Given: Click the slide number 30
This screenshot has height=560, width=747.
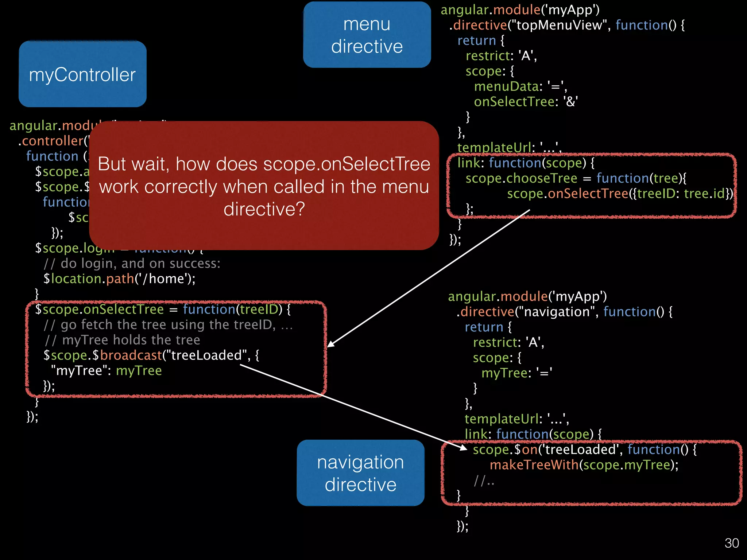Looking at the screenshot, I should click(731, 543).
